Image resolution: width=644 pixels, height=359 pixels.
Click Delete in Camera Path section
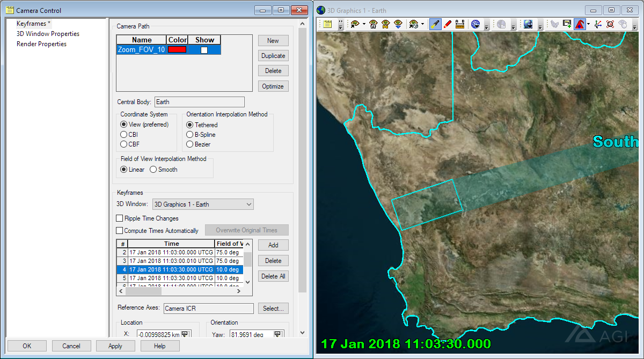click(x=273, y=71)
